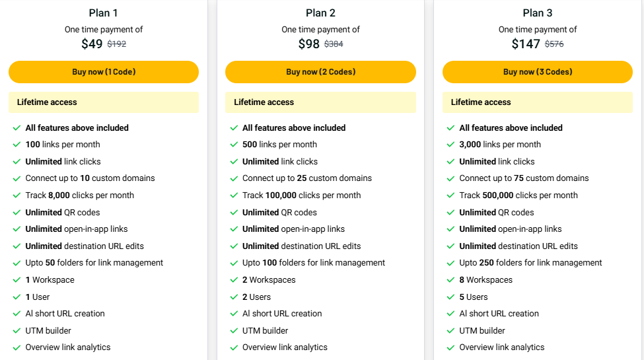Click Track 500,000 clicks per month text
The height and width of the screenshot is (360, 644).
click(x=519, y=196)
